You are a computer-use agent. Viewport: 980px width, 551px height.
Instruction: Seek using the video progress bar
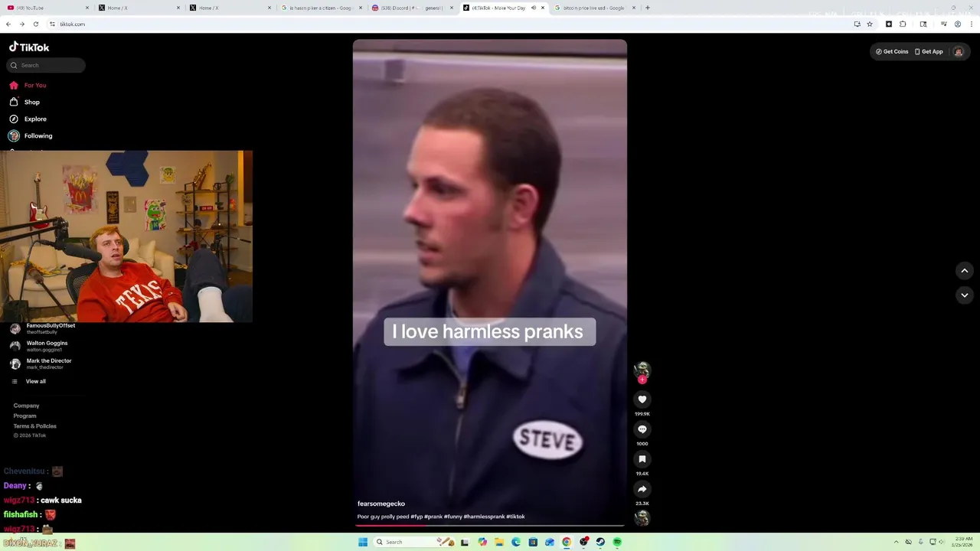(490, 525)
